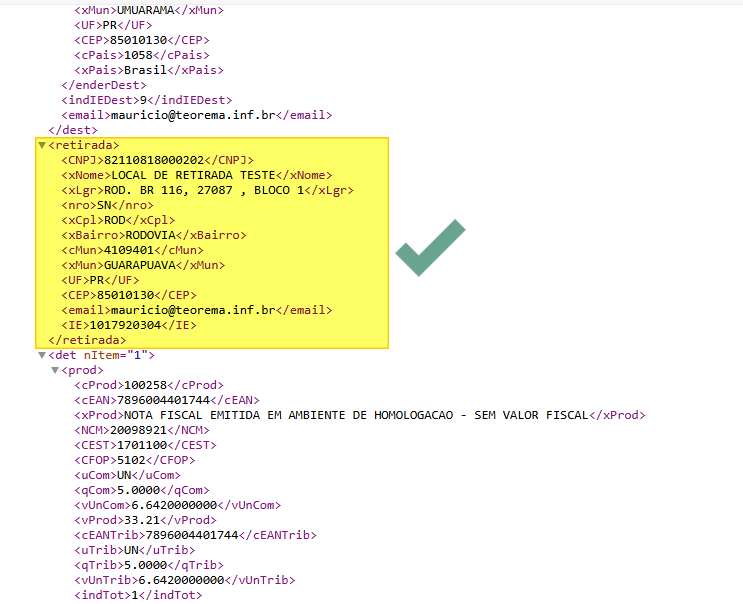Collapse the det nItem="1" node
Image resolution: width=743 pixels, height=604 pixels.
(x=42, y=355)
